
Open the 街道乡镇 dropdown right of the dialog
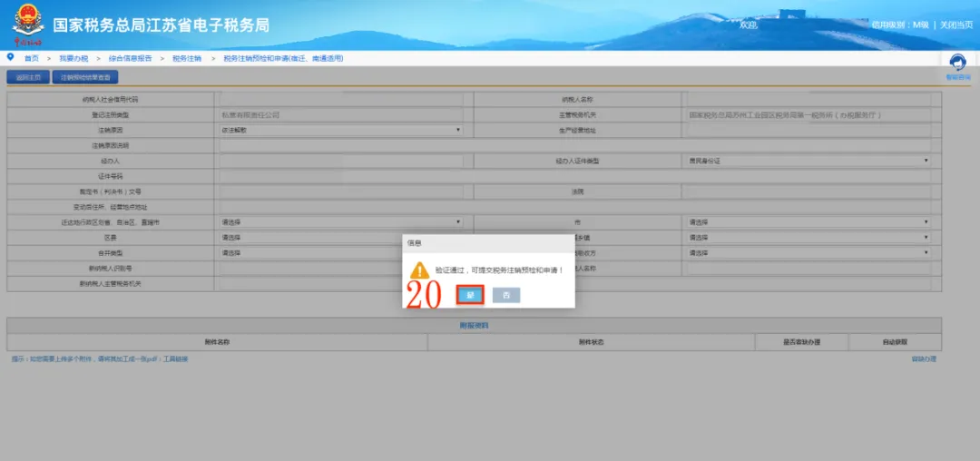point(808,238)
